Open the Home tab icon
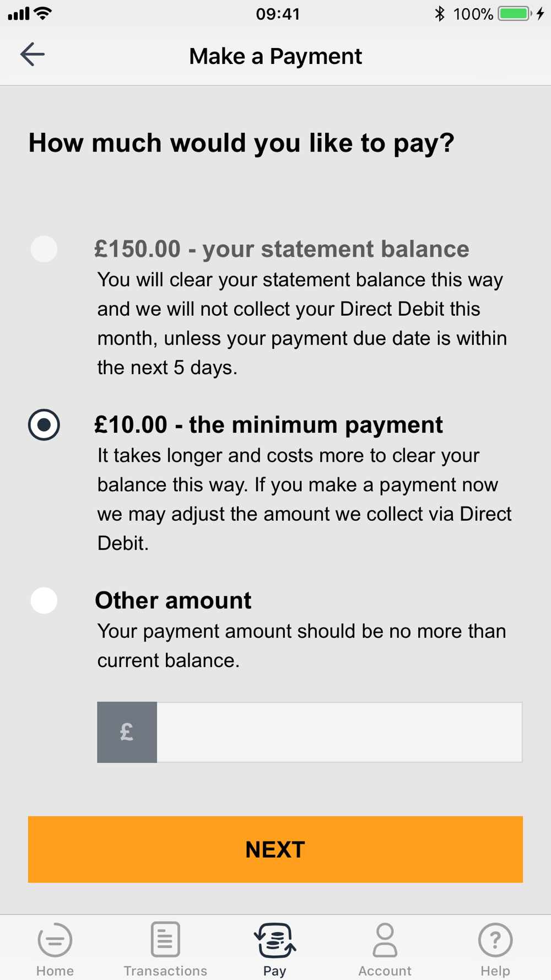 coord(55,940)
